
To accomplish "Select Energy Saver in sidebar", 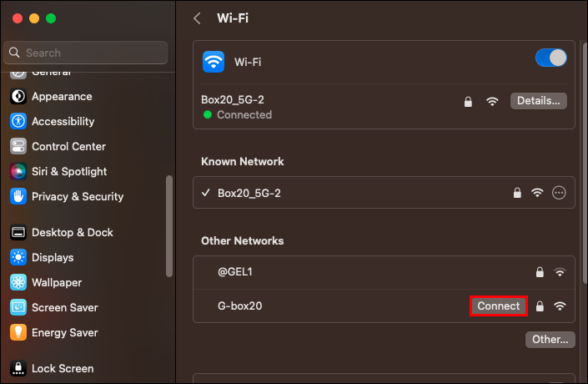I will click(x=66, y=333).
